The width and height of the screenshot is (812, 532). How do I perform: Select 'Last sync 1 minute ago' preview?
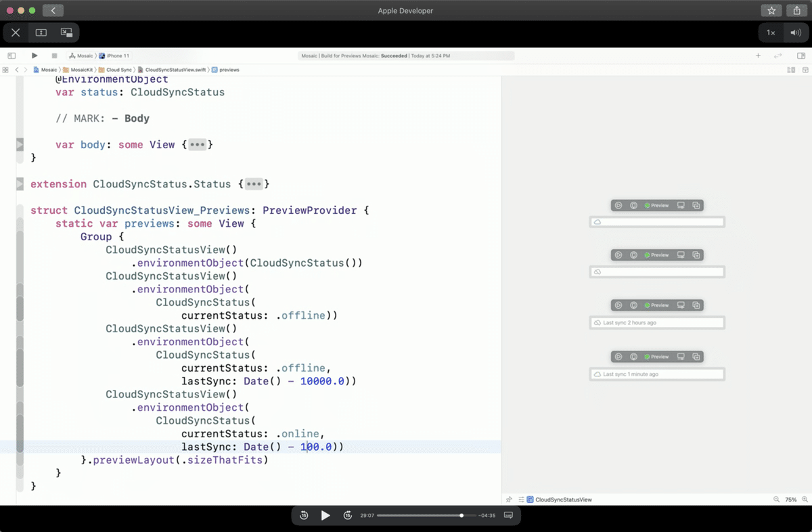pos(657,374)
